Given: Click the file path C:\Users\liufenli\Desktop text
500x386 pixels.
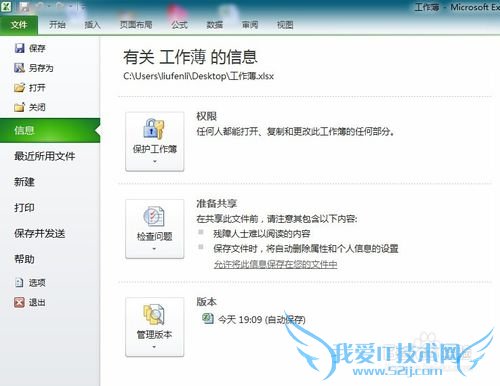Looking at the screenshot, I should point(198,76).
